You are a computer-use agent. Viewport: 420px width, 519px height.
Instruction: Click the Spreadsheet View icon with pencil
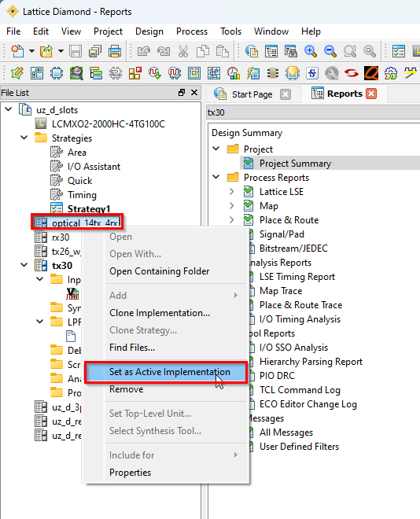coord(17,73)
